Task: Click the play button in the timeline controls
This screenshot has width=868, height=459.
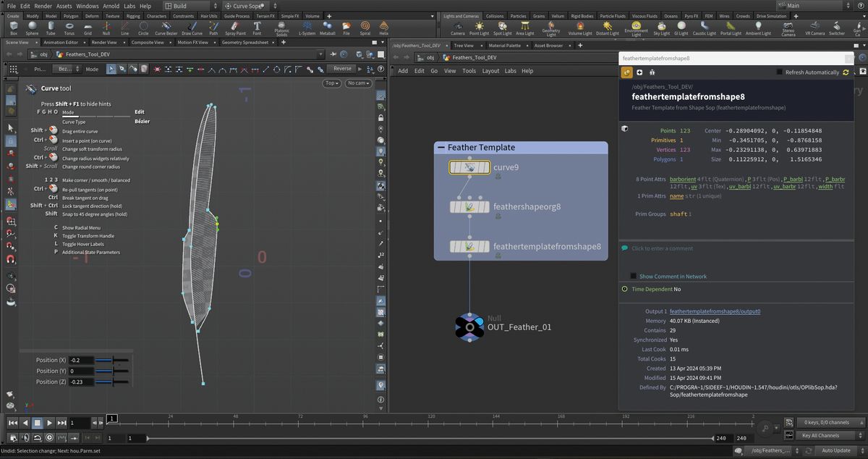Action: coord(49,422)
